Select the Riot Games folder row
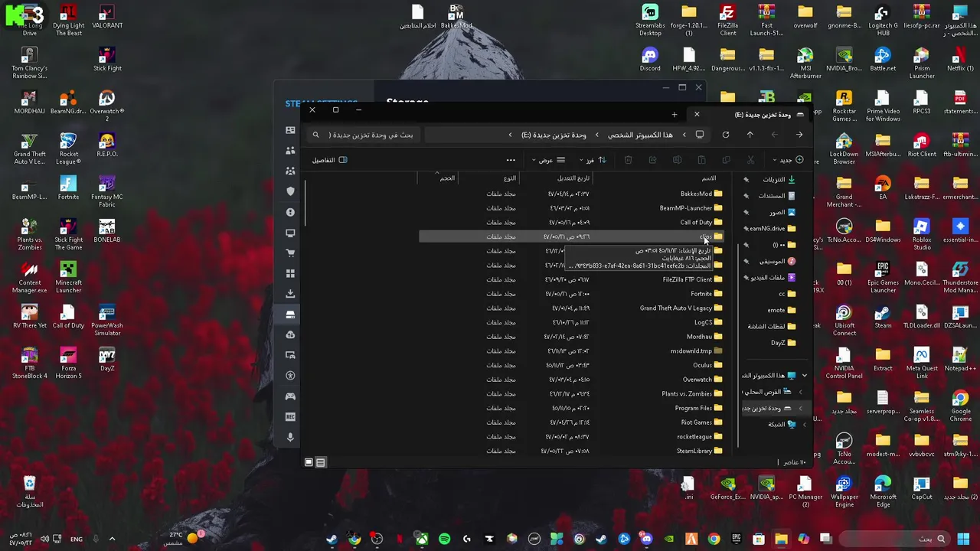Image resolution: width=980 pixels, height=551 pixels. pyautogui.click(x=571, y=422)
